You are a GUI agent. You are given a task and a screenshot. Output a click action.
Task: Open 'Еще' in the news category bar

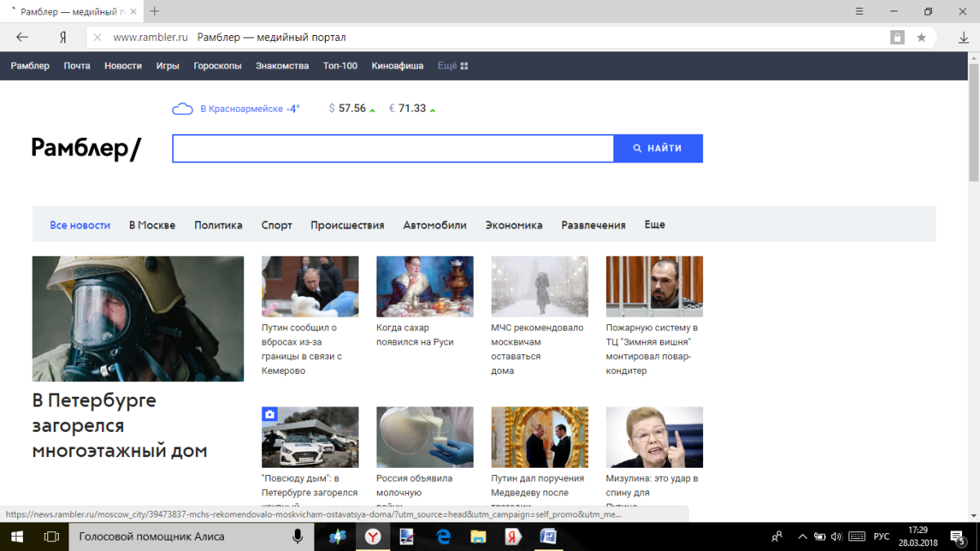coord(653,224)
